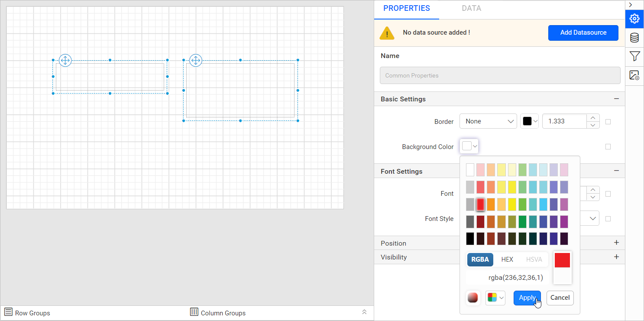
Task: Click the warning icon next to datasource message
Action: point(387,32)
